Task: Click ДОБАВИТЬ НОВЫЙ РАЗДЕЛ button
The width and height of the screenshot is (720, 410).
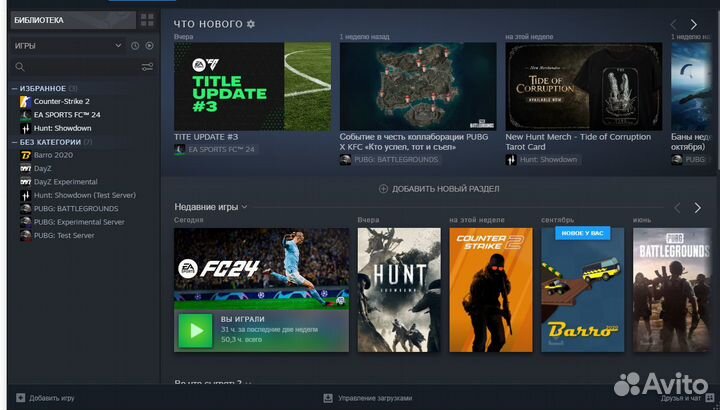Action: click(439, 189)
